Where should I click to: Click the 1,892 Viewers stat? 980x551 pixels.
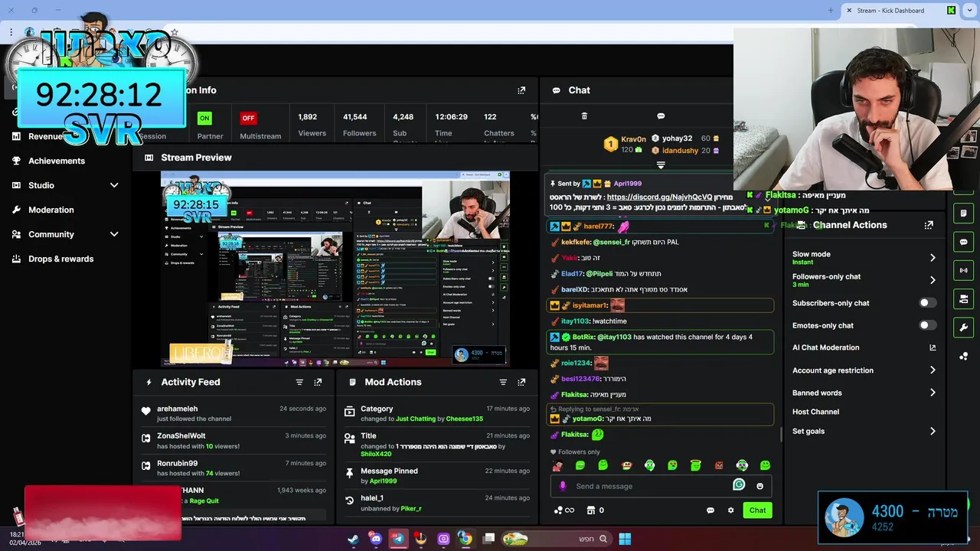(x=312, y=125)
